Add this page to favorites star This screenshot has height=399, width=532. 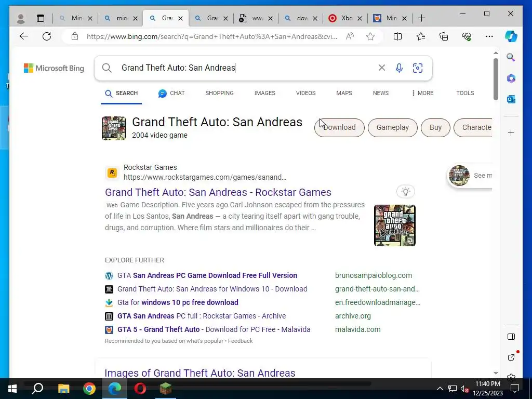[x=370, y=36]
